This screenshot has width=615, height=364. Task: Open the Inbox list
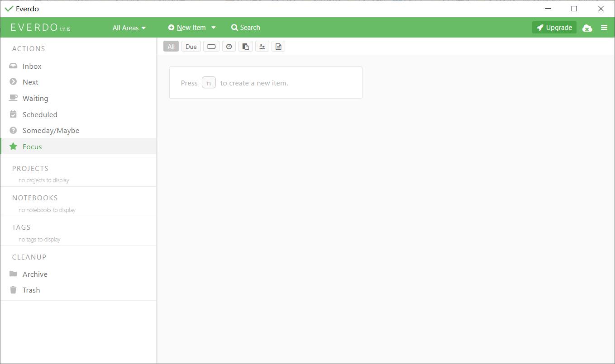(78, 66)
